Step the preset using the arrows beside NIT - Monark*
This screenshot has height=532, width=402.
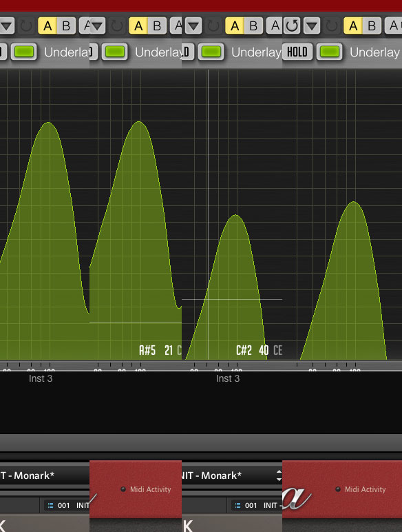point(279,475)
